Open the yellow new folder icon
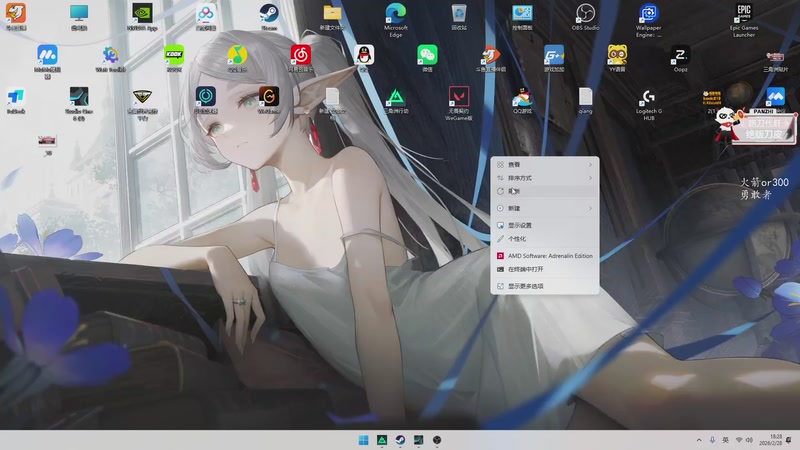This screenshot has height=450, width=800. (x=332, y=14)
